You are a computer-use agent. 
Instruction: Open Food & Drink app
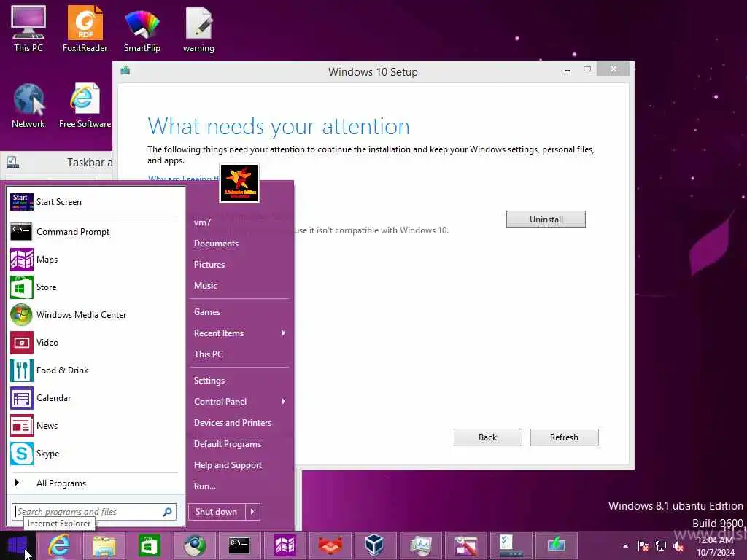pyautogui.click(x=94, y=370)
